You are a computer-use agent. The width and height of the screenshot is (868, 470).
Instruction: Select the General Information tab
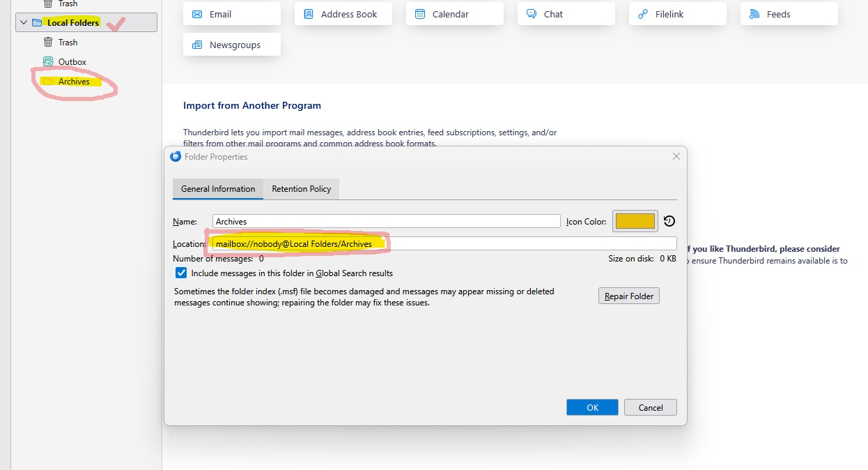[x=218, y=189]
